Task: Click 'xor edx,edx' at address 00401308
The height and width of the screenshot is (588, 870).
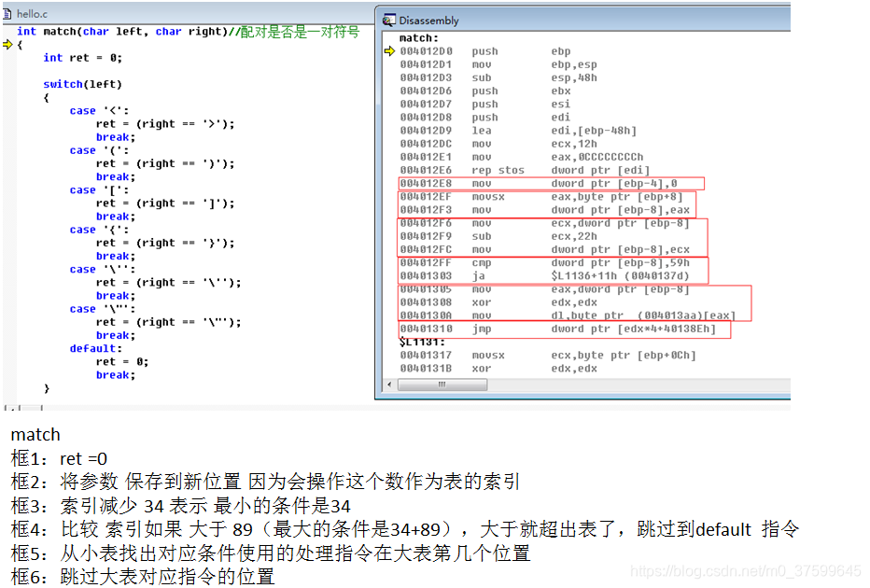Action: pyautogui.click(x=498, y=303)
